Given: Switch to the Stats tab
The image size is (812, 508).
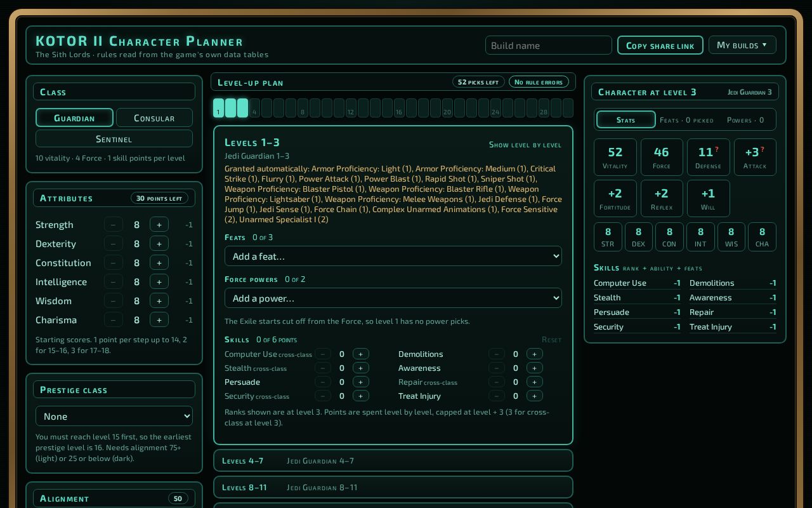Looking at the screenshot, I should click(x=625, y=119).
